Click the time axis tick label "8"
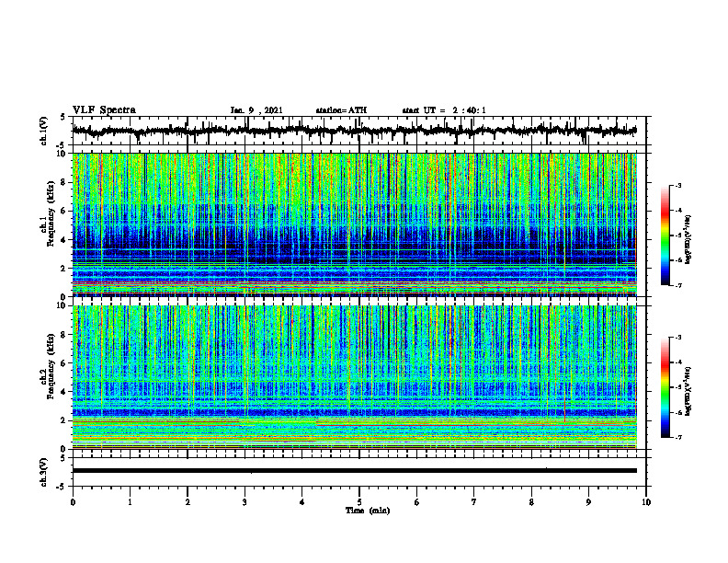 pyautogui.click(x=531, y=502)
